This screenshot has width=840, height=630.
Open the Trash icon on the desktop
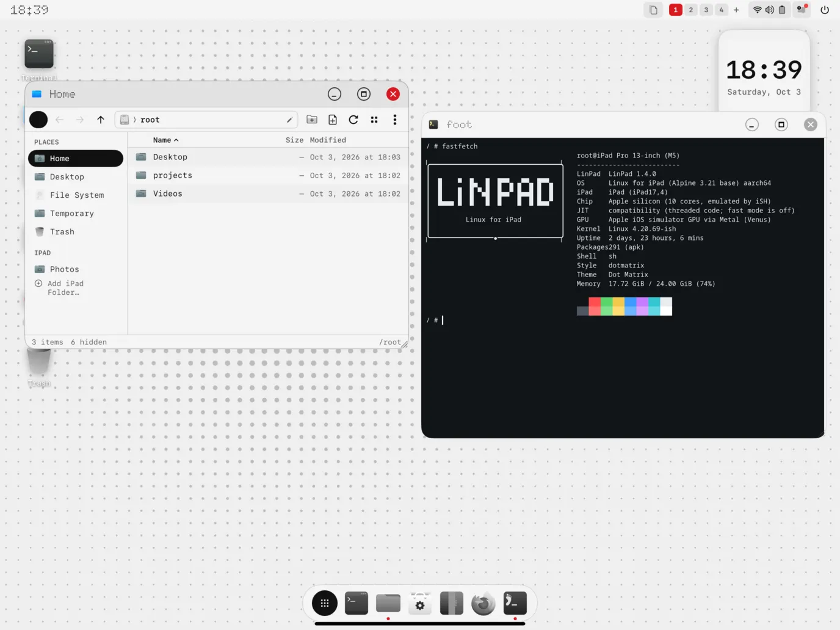click(x=39, y=367)
